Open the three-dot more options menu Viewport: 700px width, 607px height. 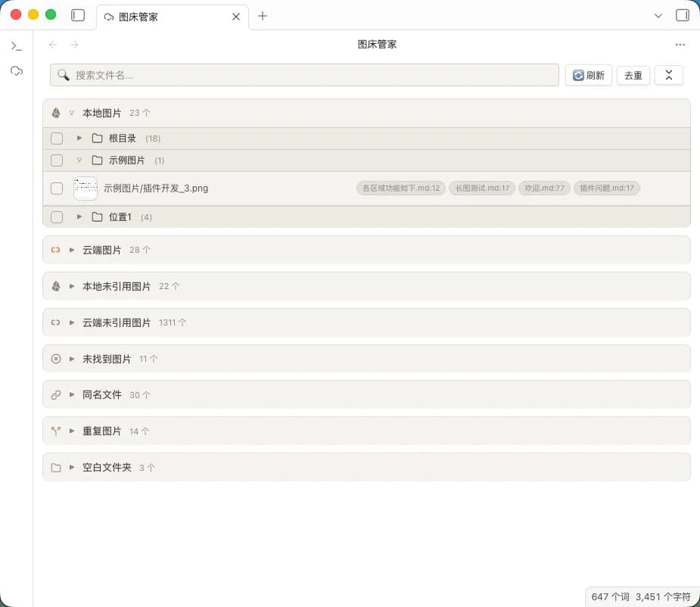[680, 45]
